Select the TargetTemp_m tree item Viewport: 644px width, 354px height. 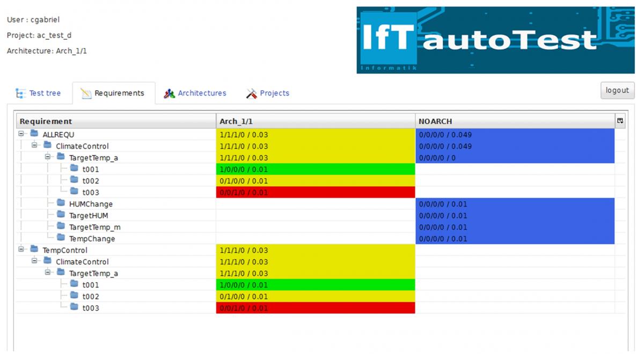tap(94, 227)
